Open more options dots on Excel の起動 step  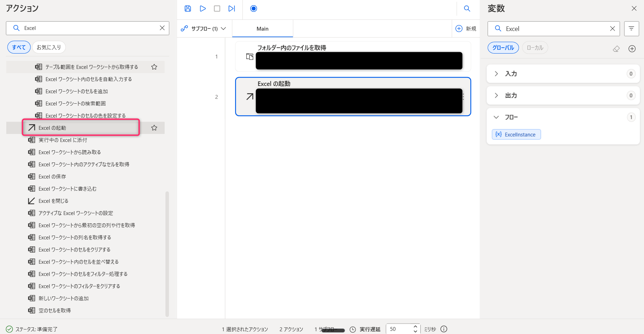pos(463,96)
